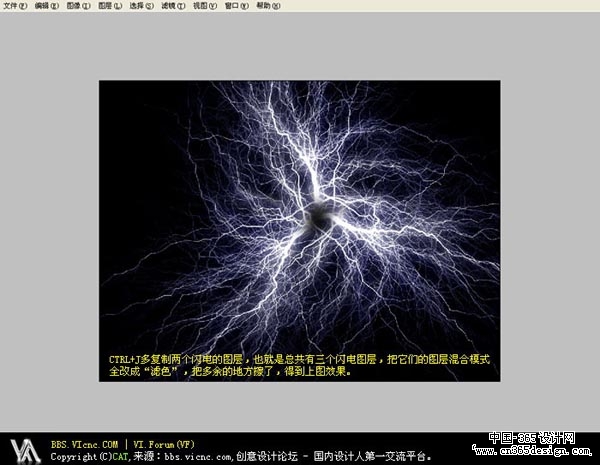Click the VI.Forum(VF) text in footer
The image size is (600, 465).
point(164,445)
